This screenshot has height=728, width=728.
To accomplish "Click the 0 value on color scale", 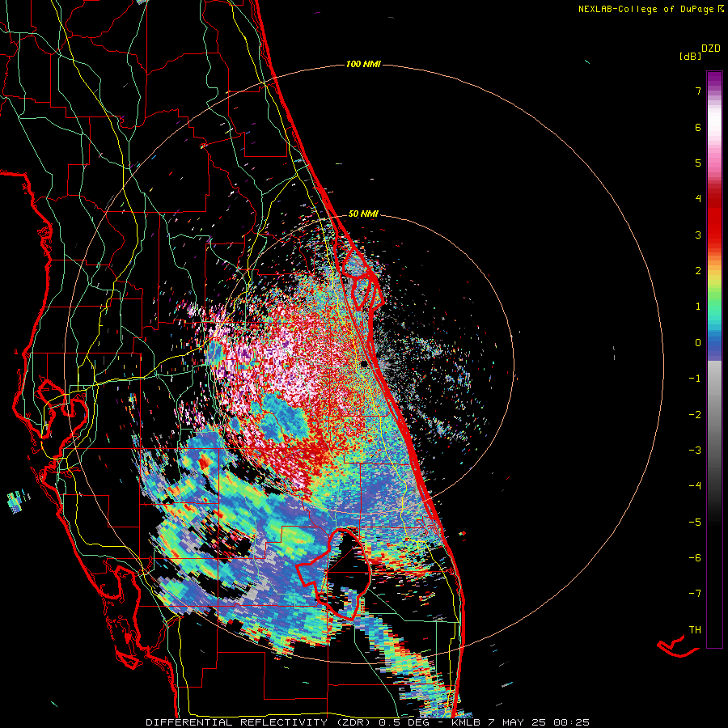I will (698, 343).
